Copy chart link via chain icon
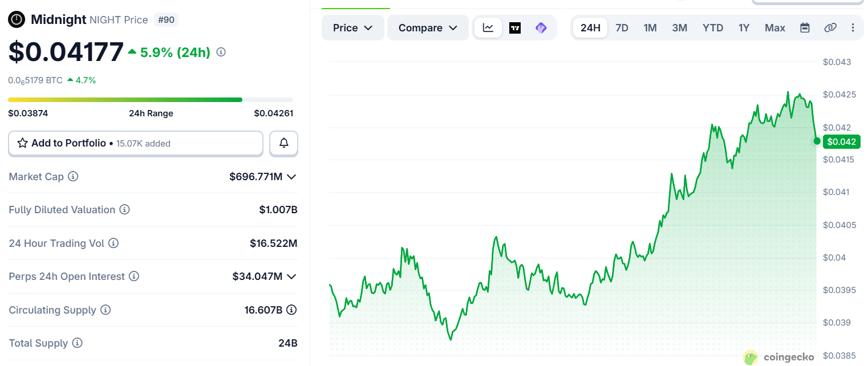 tap(830, 28)
